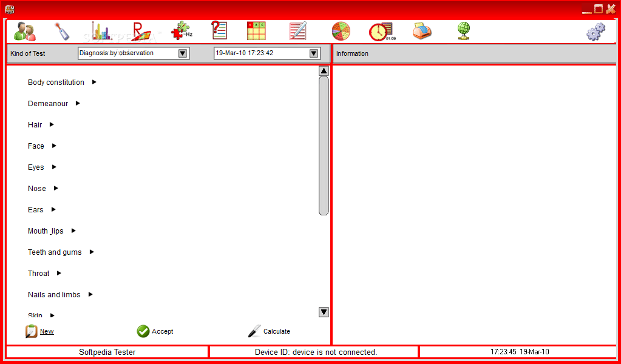Open the gears settings icon
621x364 pixels.
596,32
